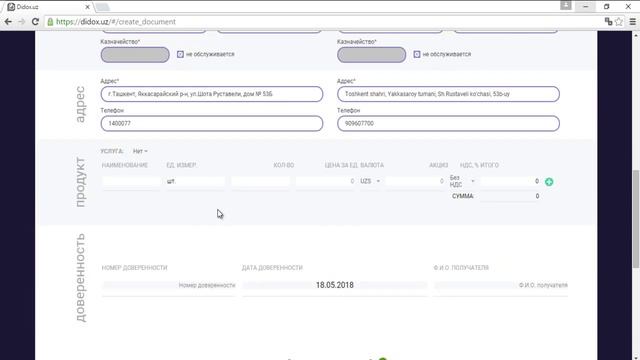
Task: Click the row total (Итого) field
Action: tap(510, 181)
